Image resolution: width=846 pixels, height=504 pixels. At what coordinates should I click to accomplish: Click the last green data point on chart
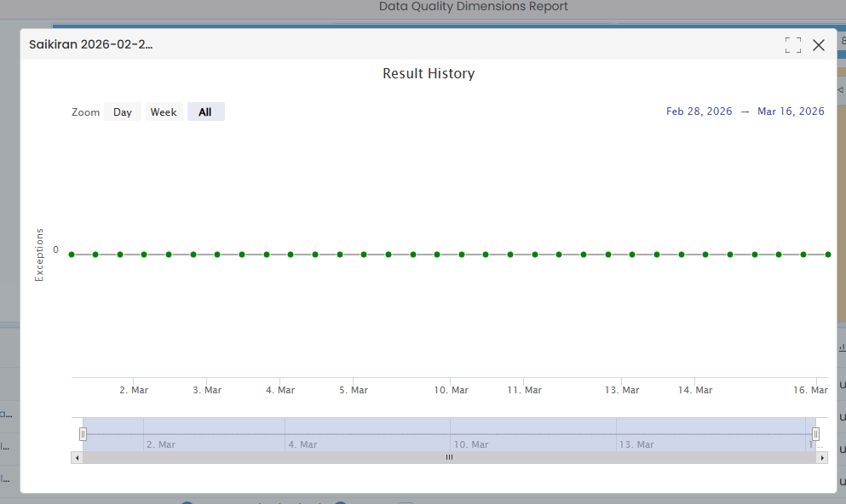(x=828, y=255)
